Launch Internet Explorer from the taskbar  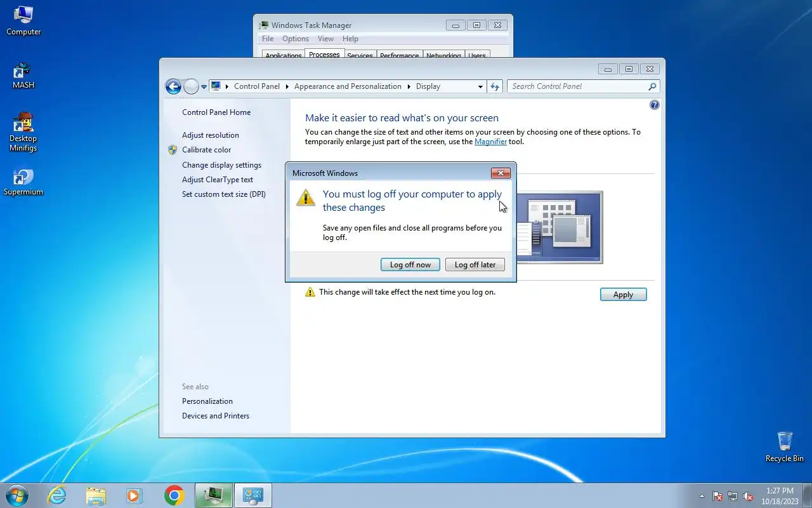(57, 495)
